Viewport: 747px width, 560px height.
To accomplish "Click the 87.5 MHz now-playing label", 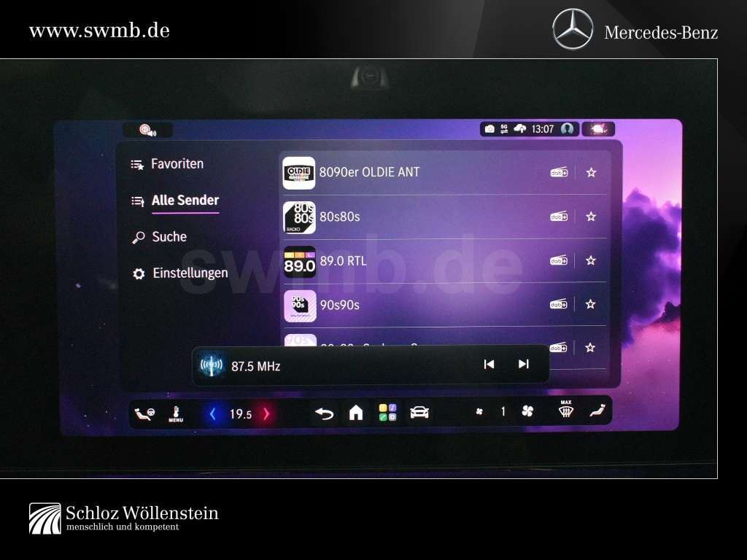I will point(256,366).
